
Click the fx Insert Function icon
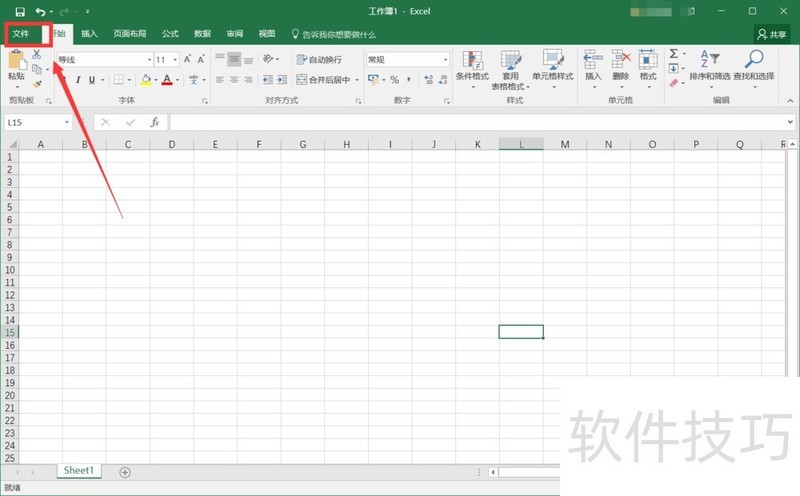pos(155,122)
